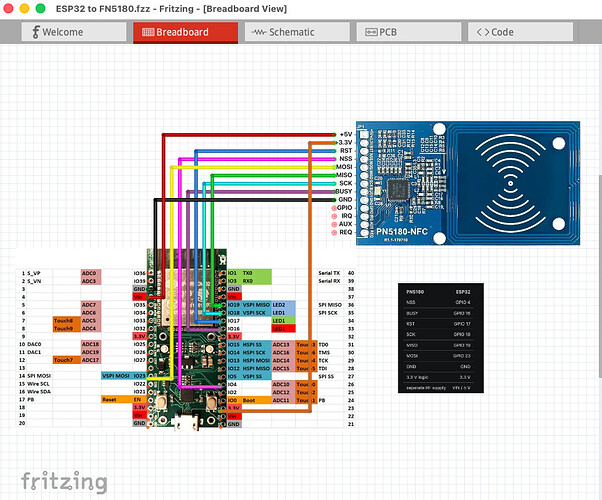Screen dimensions: 602x500
Task: Switch to the Breadboard view tab
Action: (185, 32)
